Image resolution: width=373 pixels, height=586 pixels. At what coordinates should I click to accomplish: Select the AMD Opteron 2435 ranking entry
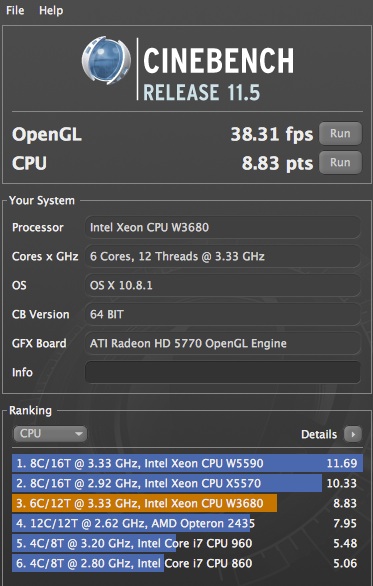(187, 523)
